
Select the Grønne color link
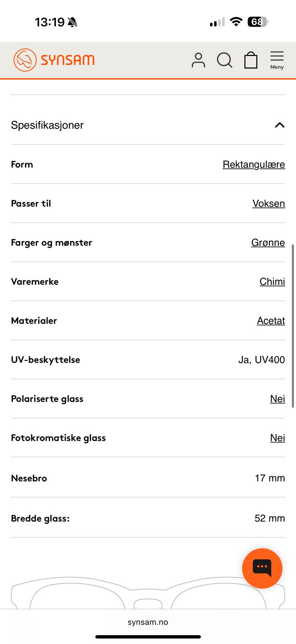click(x=268, y=242)
